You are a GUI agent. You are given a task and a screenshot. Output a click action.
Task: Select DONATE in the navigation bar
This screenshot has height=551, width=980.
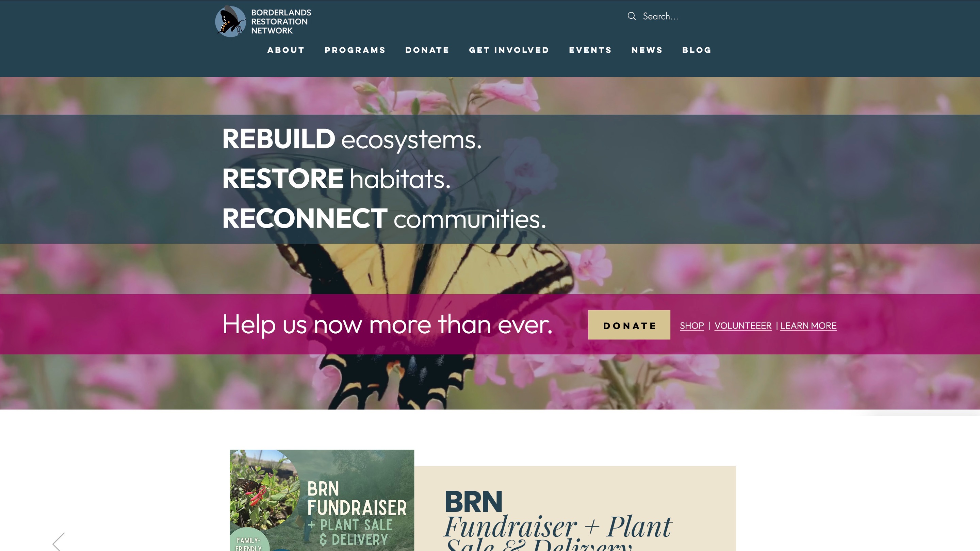tap(427, 50)
